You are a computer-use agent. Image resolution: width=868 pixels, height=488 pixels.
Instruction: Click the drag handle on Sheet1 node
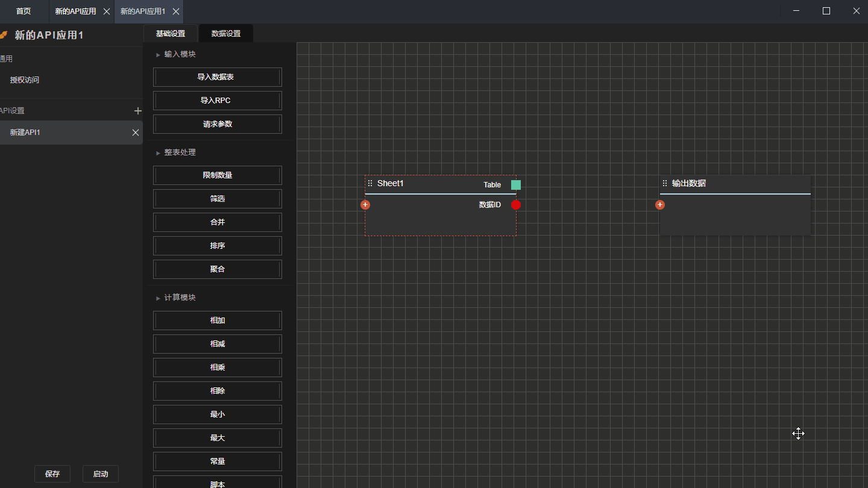[x=370, y=183]
